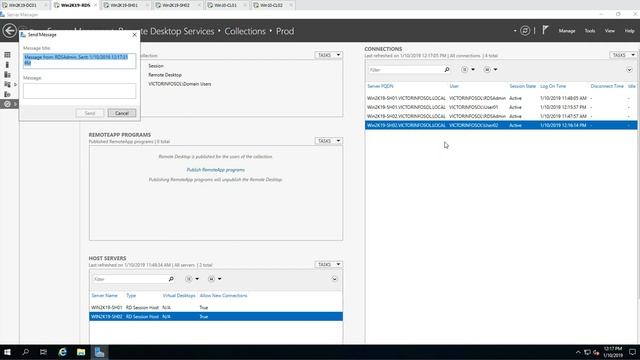Refresh Server Manager with the circular refresh icon
Screen dimensions: 640x360
click(525, 31)
